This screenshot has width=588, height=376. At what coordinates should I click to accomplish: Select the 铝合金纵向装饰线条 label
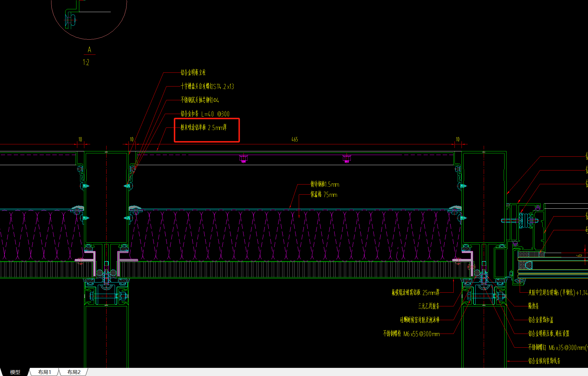(544, 361)
